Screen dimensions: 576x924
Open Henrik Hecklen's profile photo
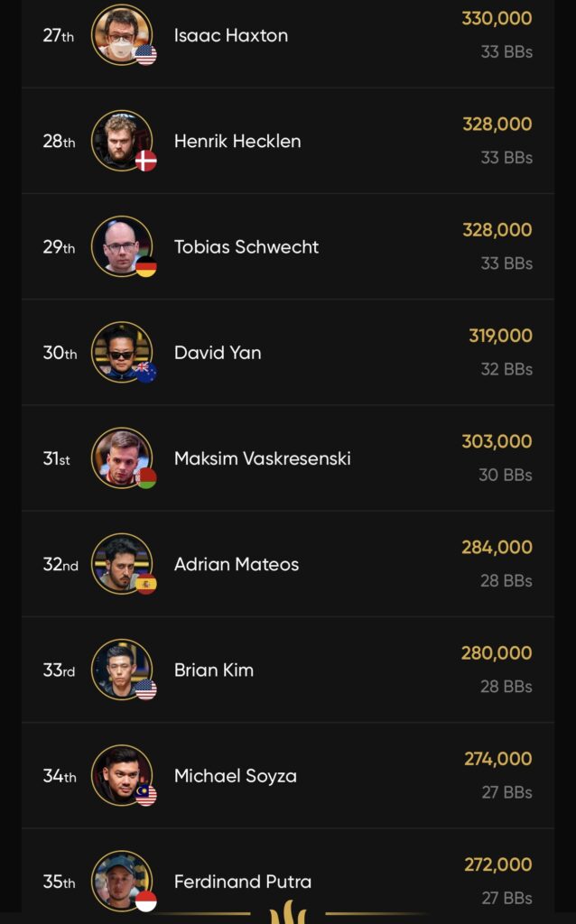[x=121, y=140]
